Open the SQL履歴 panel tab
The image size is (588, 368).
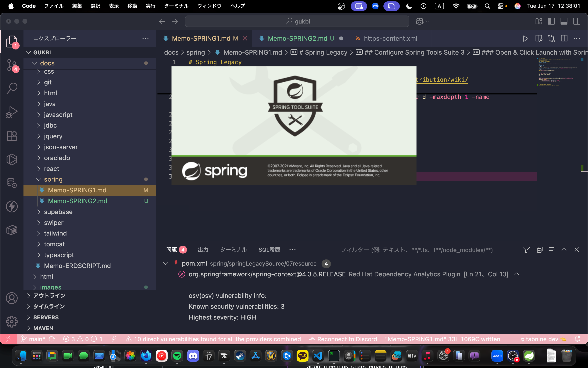(269, 250)
